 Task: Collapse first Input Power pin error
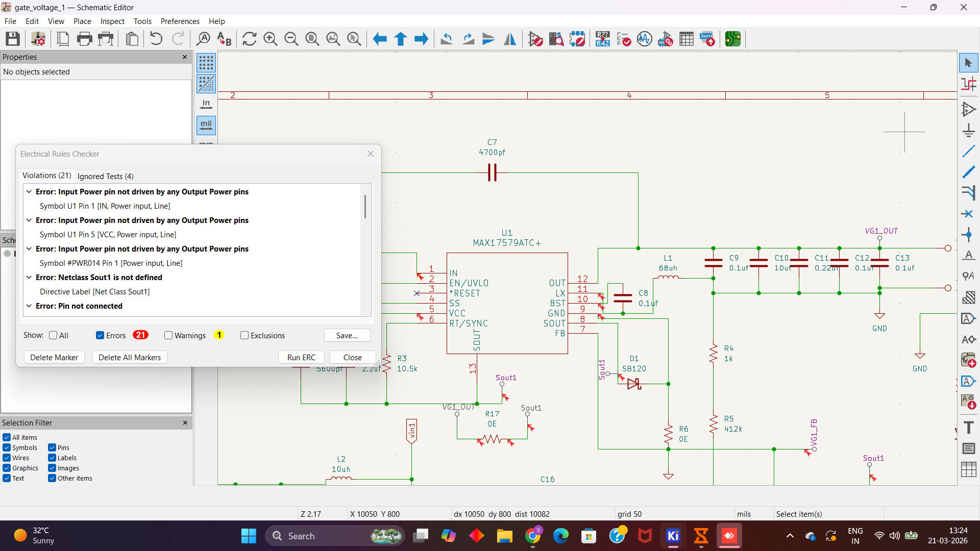[x=29, y=192]
